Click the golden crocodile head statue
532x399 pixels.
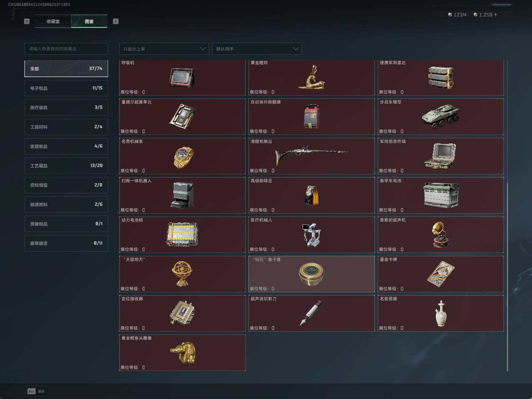pos(182,352)
